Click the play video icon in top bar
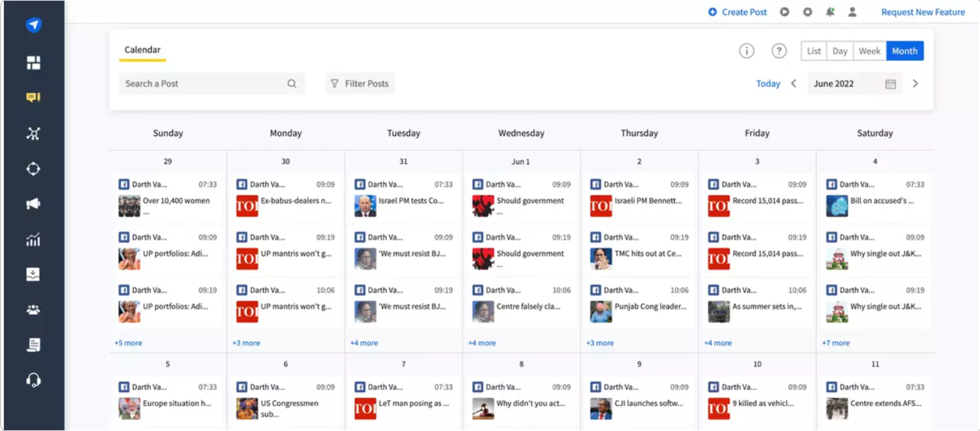Screen dimensions: 980x431 coord(785,12)
